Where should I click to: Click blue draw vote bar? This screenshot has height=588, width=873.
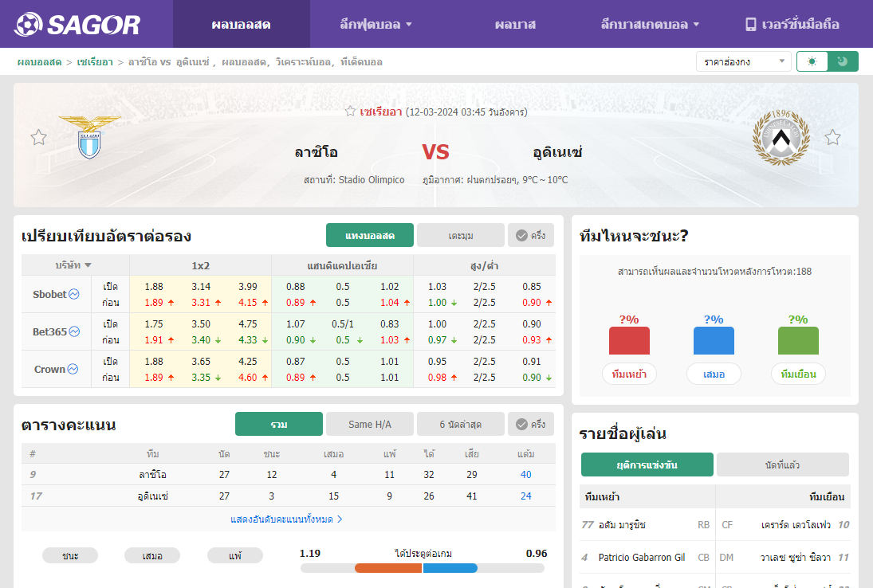[x=714, y=340]
